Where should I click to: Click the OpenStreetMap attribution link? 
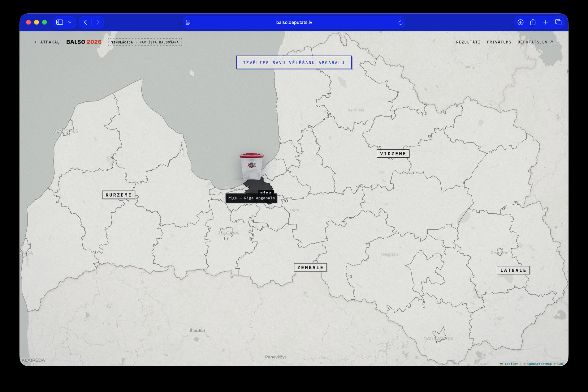[539, 364]
